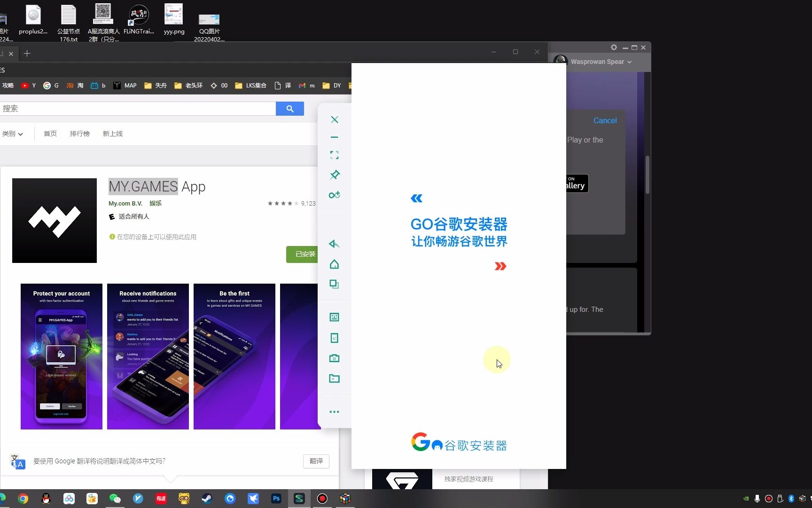Click the APK install icon in emulator sidebar

click(x=334, y=338)
